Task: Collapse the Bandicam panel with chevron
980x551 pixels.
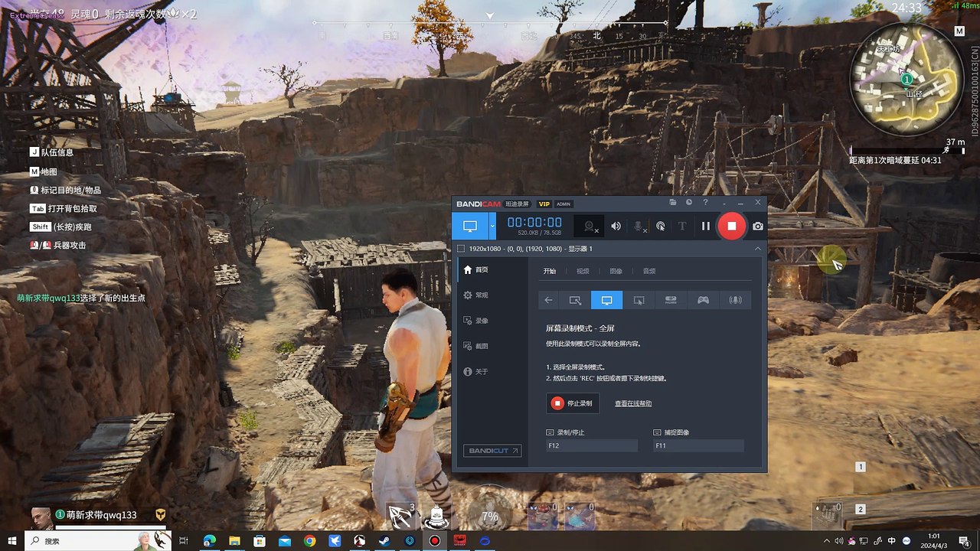Action: [757, 249]
